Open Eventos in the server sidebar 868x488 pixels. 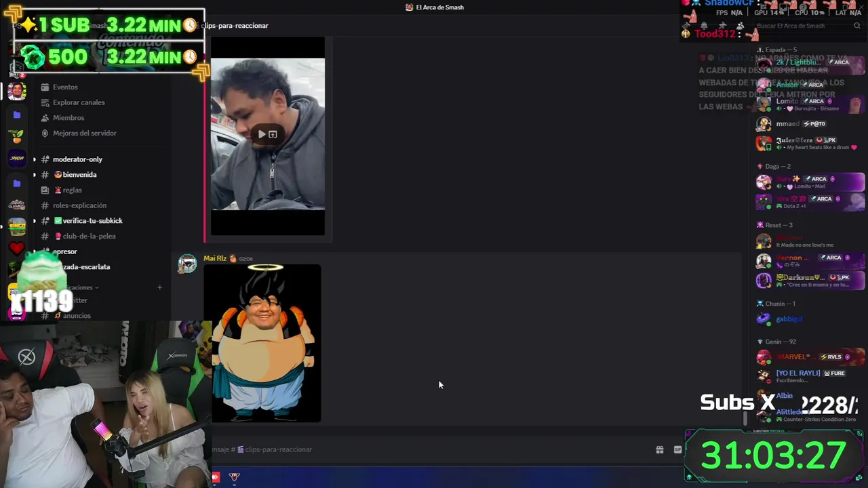65,87
